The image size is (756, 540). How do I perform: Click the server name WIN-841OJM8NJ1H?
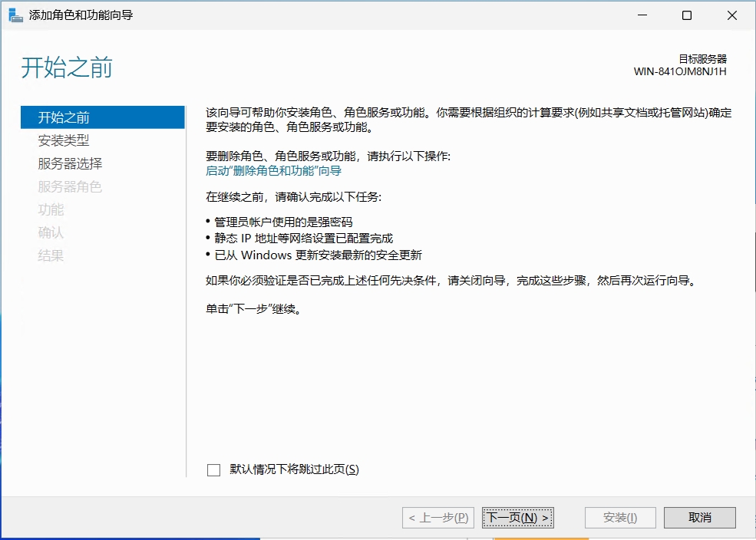[680, 72]
